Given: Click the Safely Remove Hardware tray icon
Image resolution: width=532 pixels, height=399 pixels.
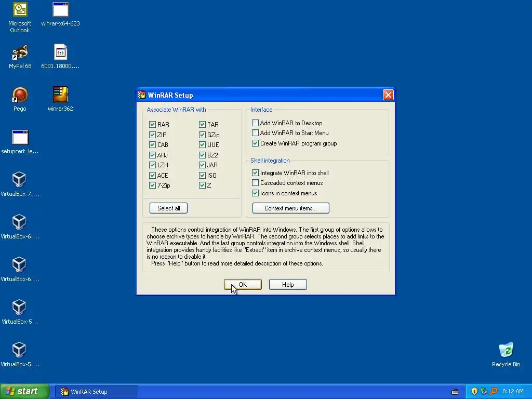Looking at the screenshot, I should click(484, 391).
